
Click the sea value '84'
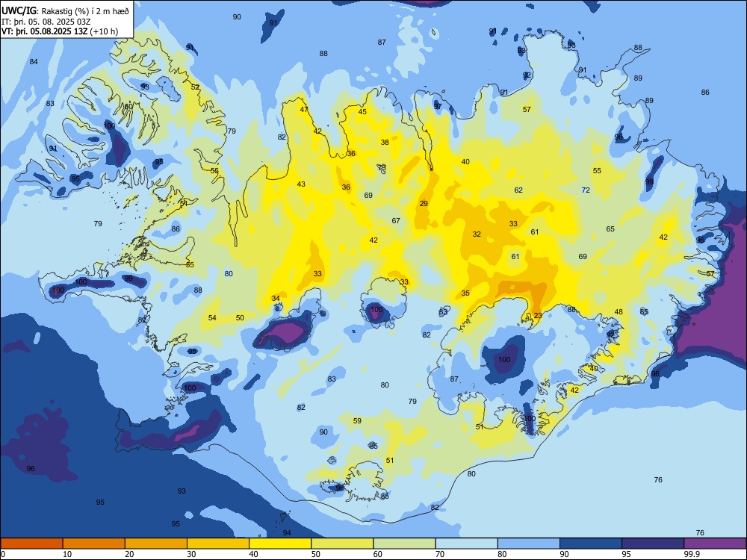tap(34, 61)
